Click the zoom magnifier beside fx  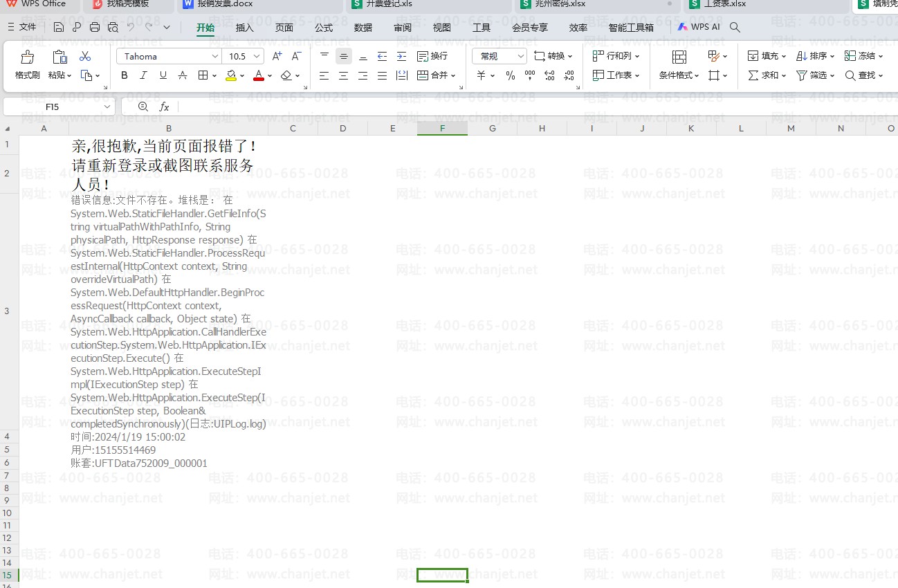[x=143, y=107]
